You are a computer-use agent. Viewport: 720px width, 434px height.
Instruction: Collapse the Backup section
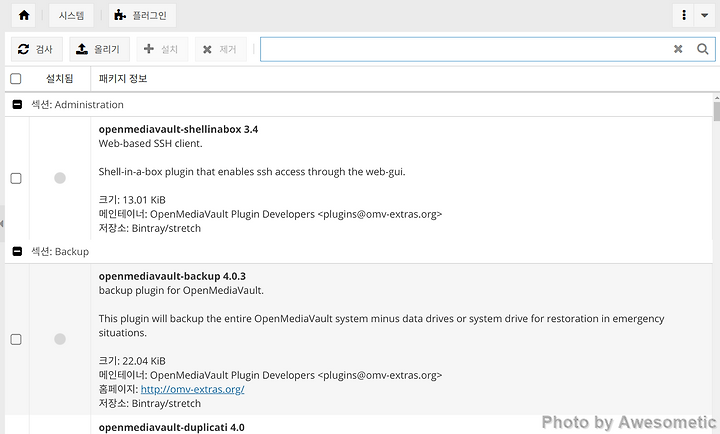pyautogui.click(x=17, y=252)
